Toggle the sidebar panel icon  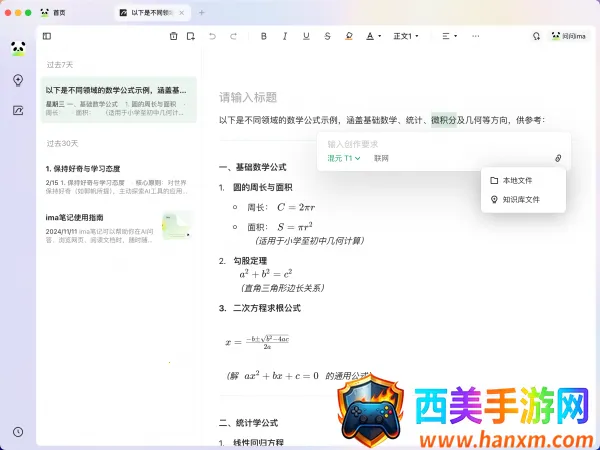47,36
